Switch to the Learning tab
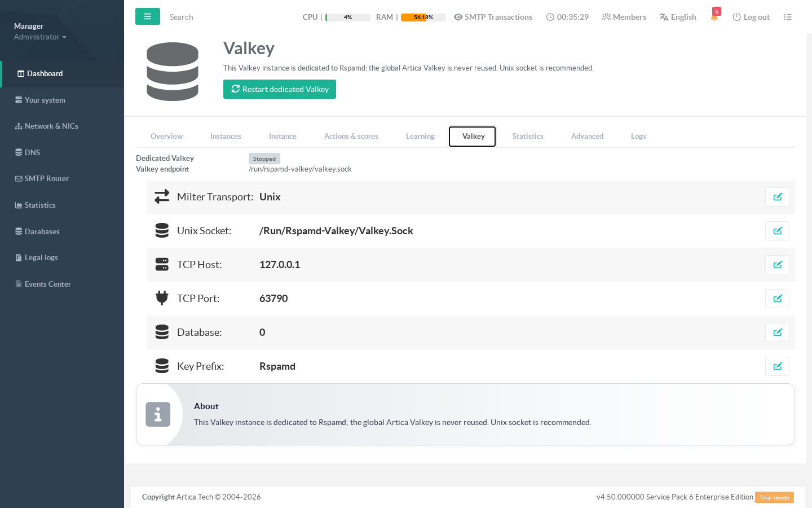 tap(420, 136)
